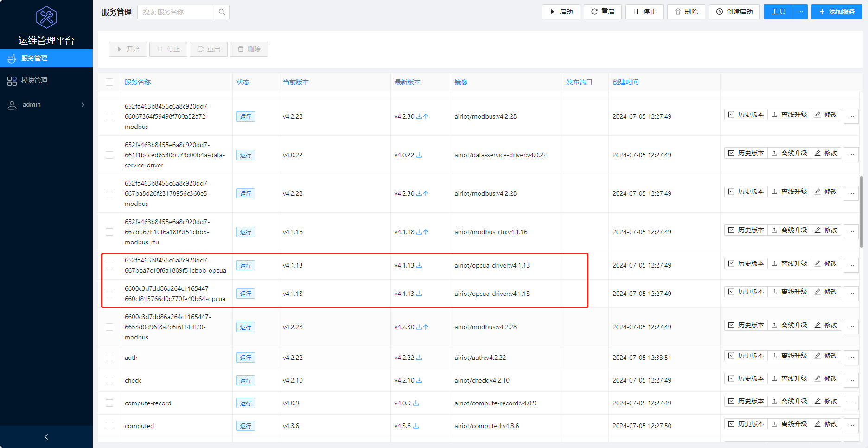Click 最新版本 column header
868x448 pixels.
coord(407,82)
